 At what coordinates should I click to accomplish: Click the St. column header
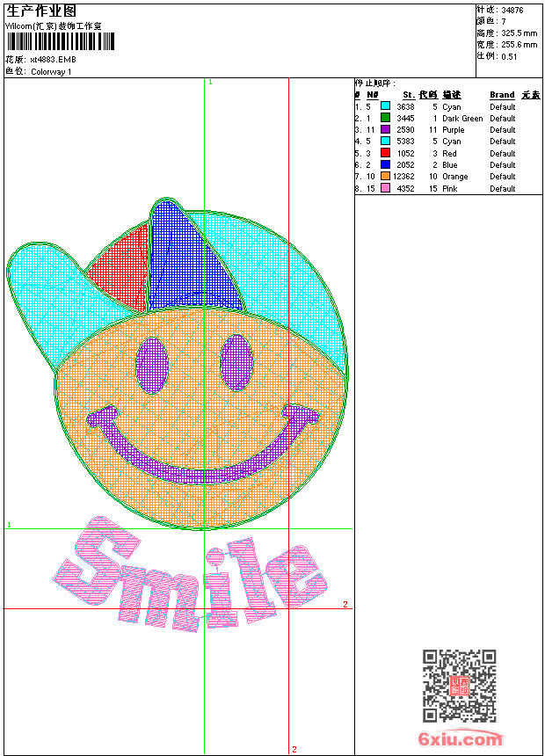coord(409,95)
